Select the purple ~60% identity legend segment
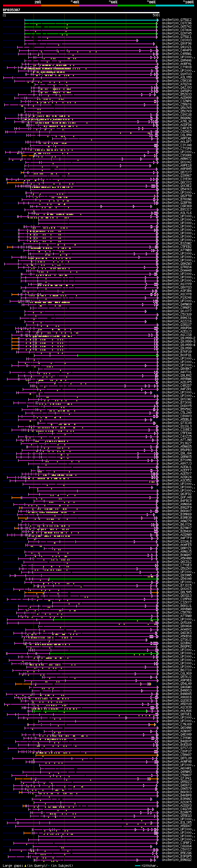Image resolution: width=197 pixels, height=868 pixels. click(98, 6)
